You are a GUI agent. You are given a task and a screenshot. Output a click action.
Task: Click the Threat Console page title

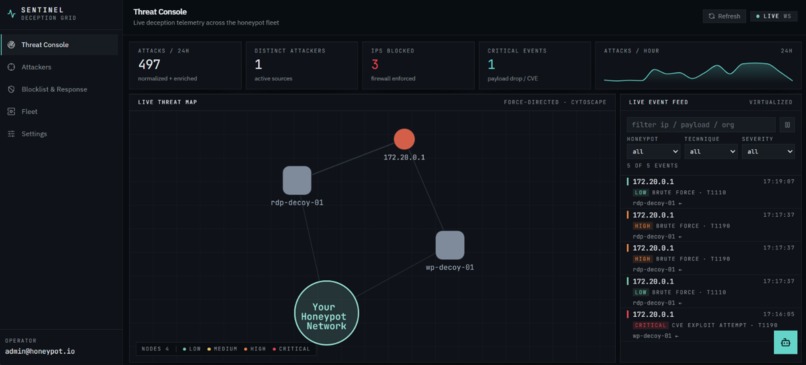click(160, 12)
